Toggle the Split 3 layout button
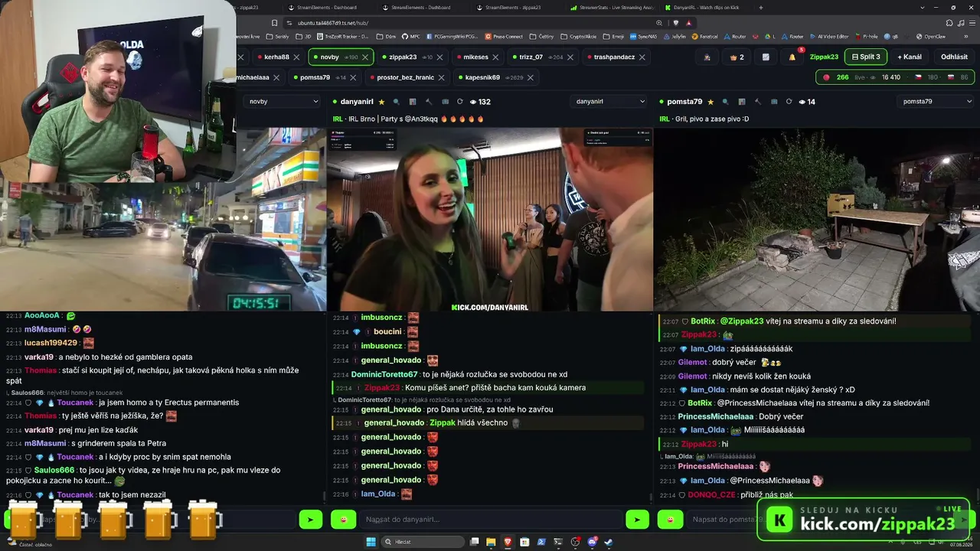 (866, 57)
